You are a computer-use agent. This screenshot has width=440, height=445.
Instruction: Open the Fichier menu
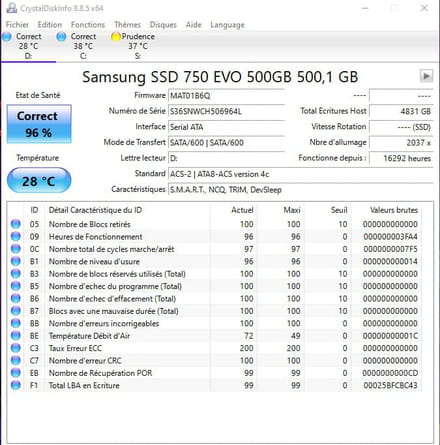[x=17, y=25]
